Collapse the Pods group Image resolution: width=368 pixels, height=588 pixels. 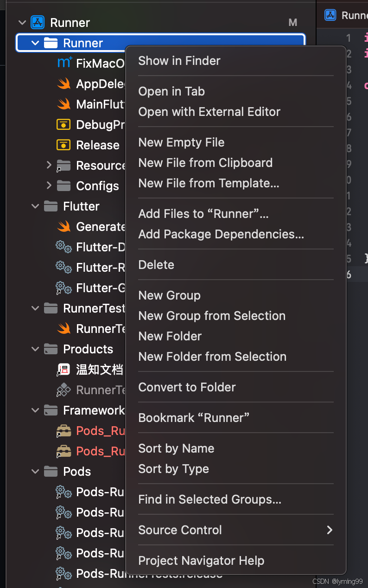35,471
